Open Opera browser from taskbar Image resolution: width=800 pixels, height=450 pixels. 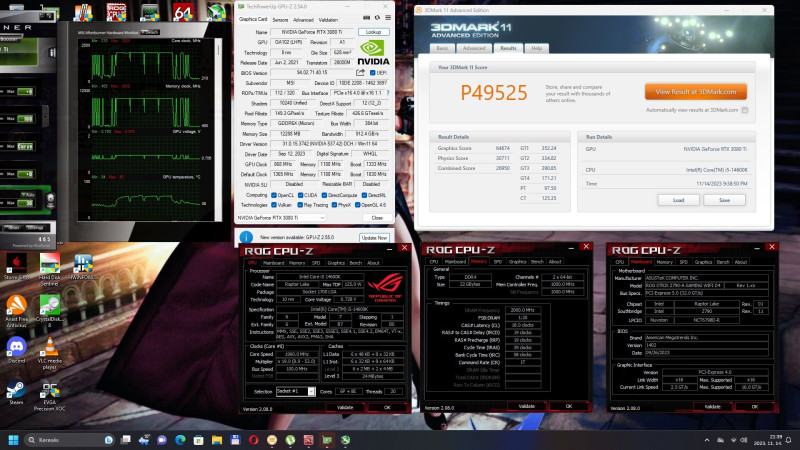coord(254,440)
